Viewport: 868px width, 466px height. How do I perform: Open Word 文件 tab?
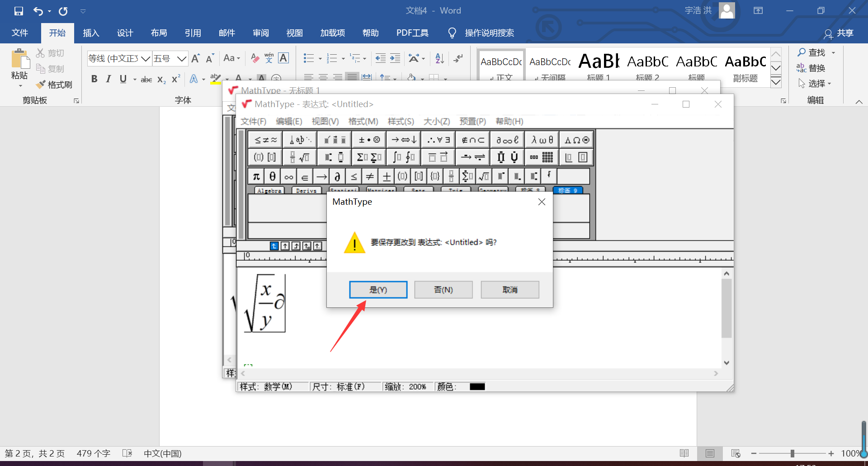pyautogui.click(x=20, y=33)
